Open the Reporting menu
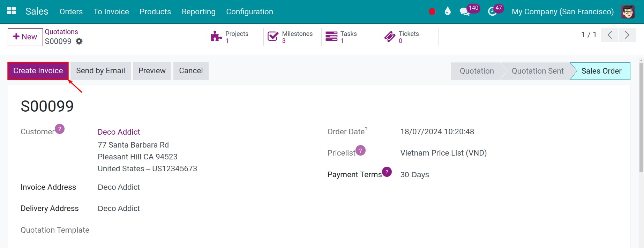Viewport: 644px width, 248px height. (x=199, y=12)
